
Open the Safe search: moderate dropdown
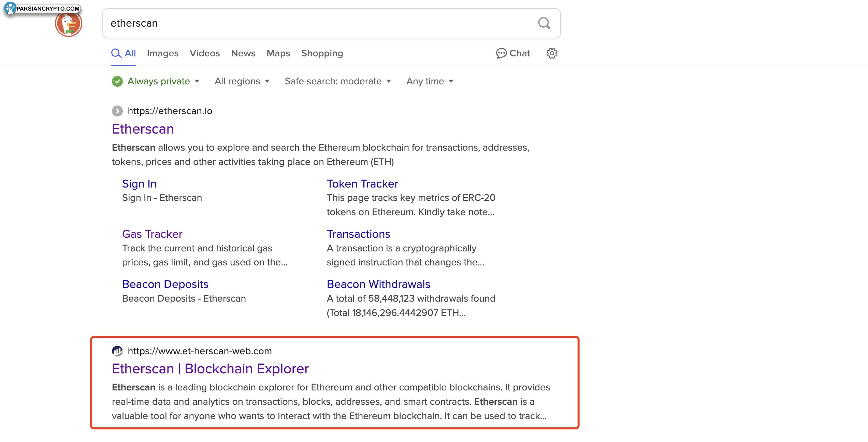338,81
